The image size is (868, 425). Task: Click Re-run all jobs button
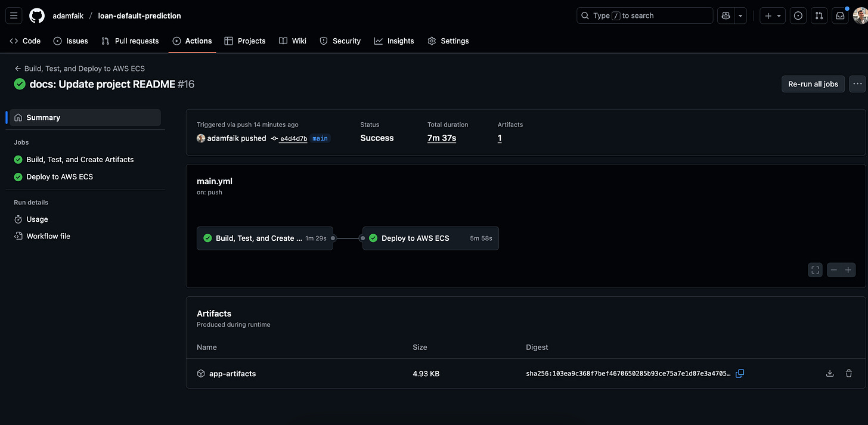pyautogui.click(x=813, y=84)
